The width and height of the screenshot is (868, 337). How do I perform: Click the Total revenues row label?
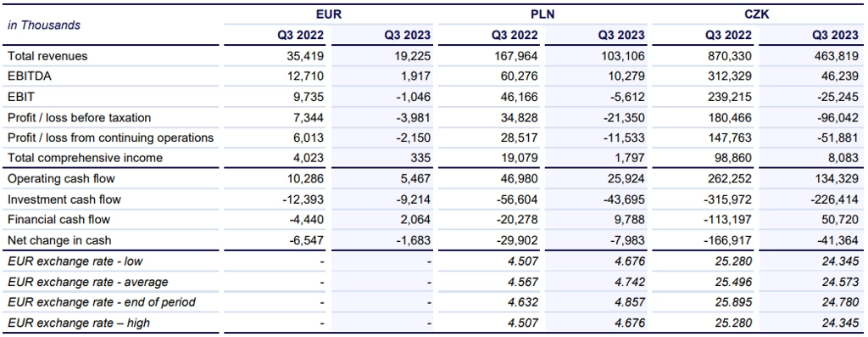point(47,56)
